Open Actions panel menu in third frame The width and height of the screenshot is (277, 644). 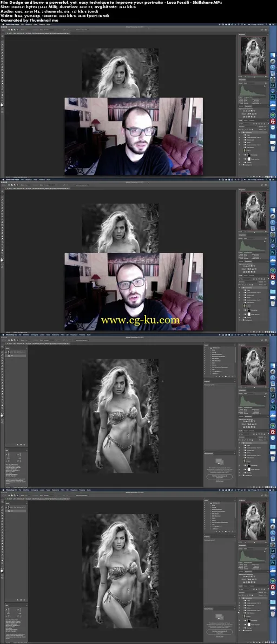(235, 345)
